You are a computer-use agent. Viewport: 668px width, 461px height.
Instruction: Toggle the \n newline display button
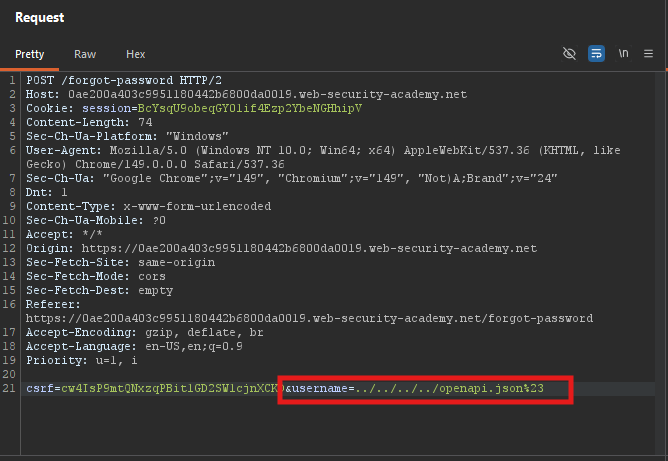click(x=623, y=54)
